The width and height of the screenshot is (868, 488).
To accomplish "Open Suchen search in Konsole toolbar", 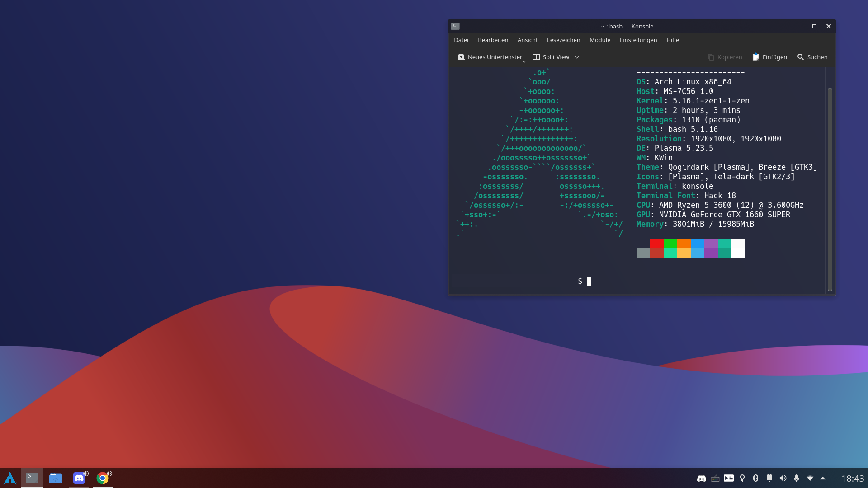I will 812,57.
